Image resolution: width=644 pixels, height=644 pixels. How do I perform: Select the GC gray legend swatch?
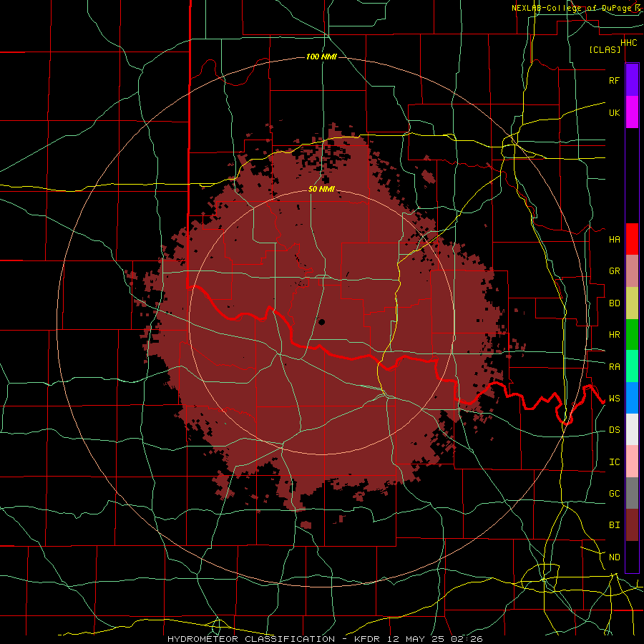click(632, 493)
